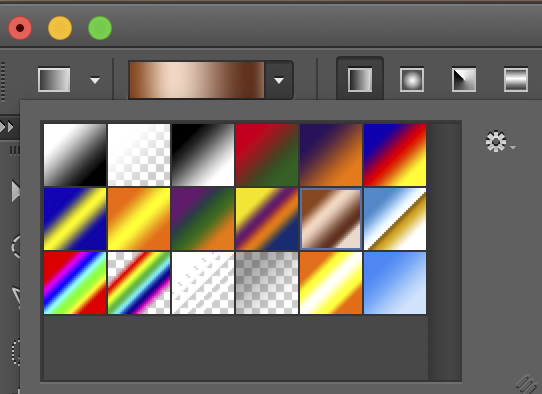The image size is (542, 394).
Task: Choose the Foreground to Transparent gradient
Action: [x=139, y=155]
